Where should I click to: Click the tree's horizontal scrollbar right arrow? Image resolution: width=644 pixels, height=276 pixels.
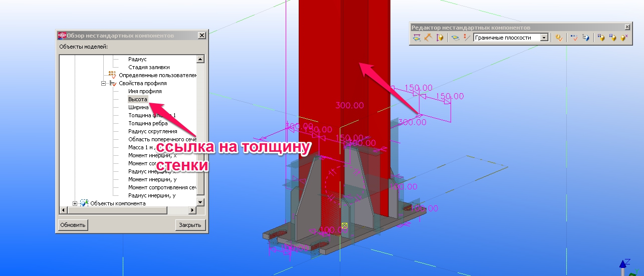tap(192, 210)
